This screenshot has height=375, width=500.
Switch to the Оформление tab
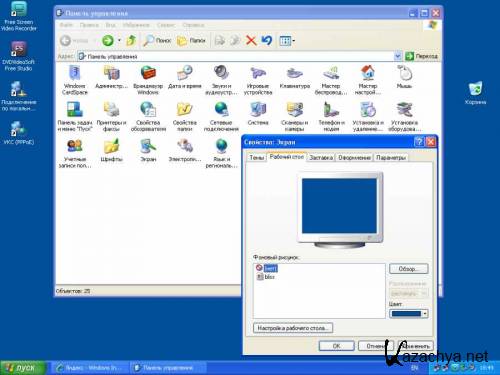pyautogui.click(x=354, y=158)
